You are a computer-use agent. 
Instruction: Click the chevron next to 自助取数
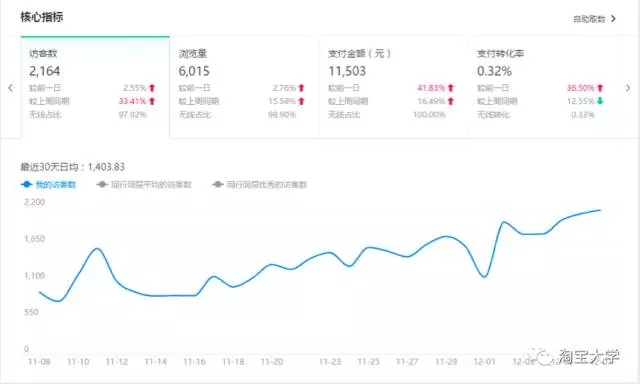click(613, 19)
